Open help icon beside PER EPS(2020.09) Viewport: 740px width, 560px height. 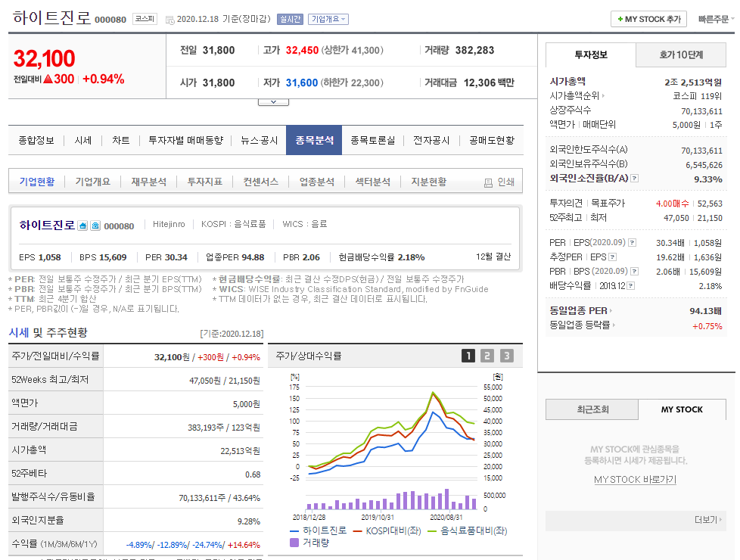pyautogui.click(x=633, y=243)
